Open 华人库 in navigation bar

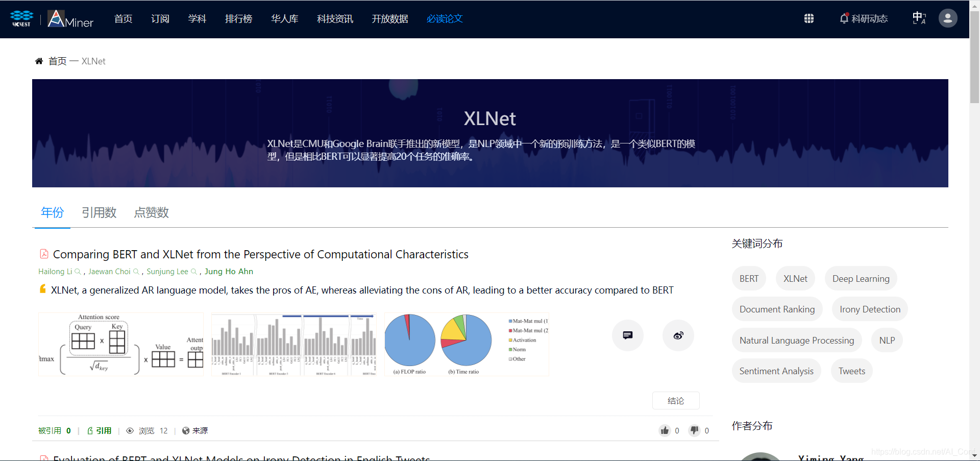point(284,19)
